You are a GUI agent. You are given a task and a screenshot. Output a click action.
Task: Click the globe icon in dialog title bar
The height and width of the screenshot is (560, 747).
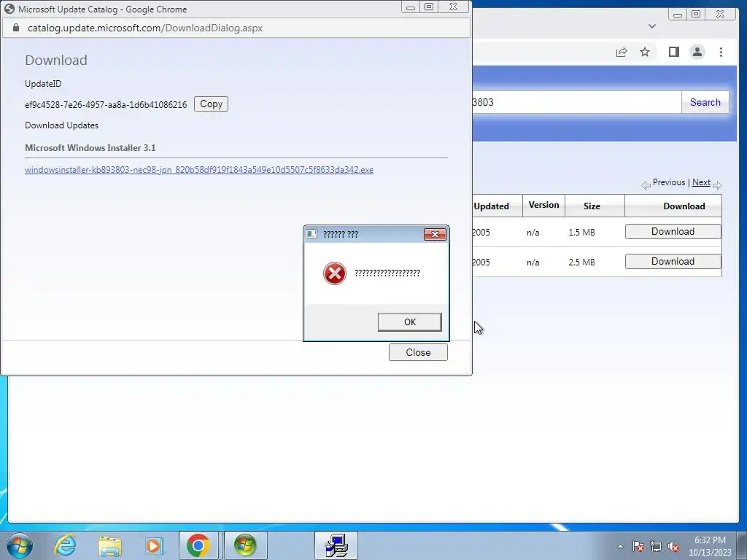pos(9,9)
